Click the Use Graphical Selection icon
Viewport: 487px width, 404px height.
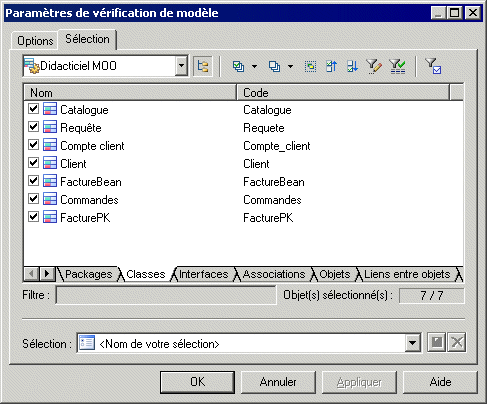coord(310,66)
